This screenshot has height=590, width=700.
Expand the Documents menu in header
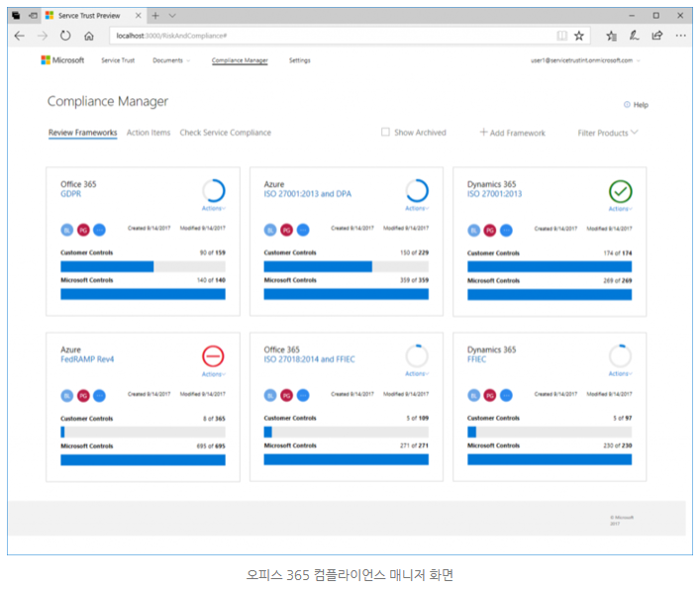[170, 60]
